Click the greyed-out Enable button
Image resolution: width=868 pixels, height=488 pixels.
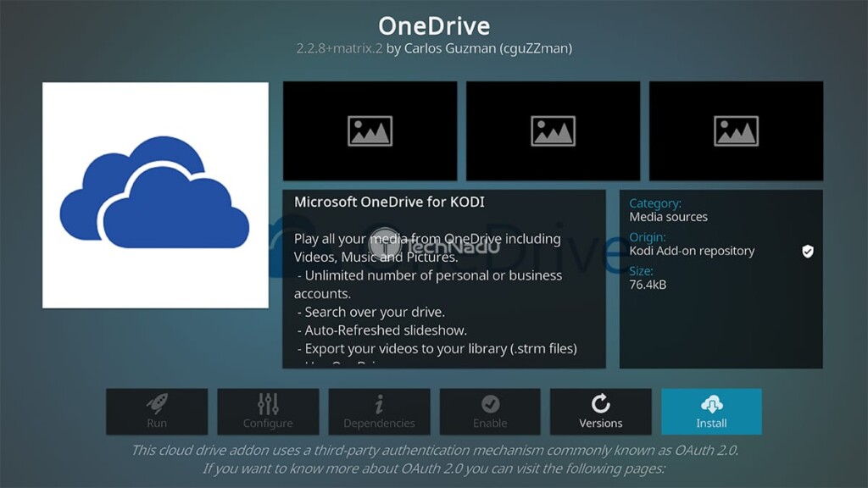point(490,411)
